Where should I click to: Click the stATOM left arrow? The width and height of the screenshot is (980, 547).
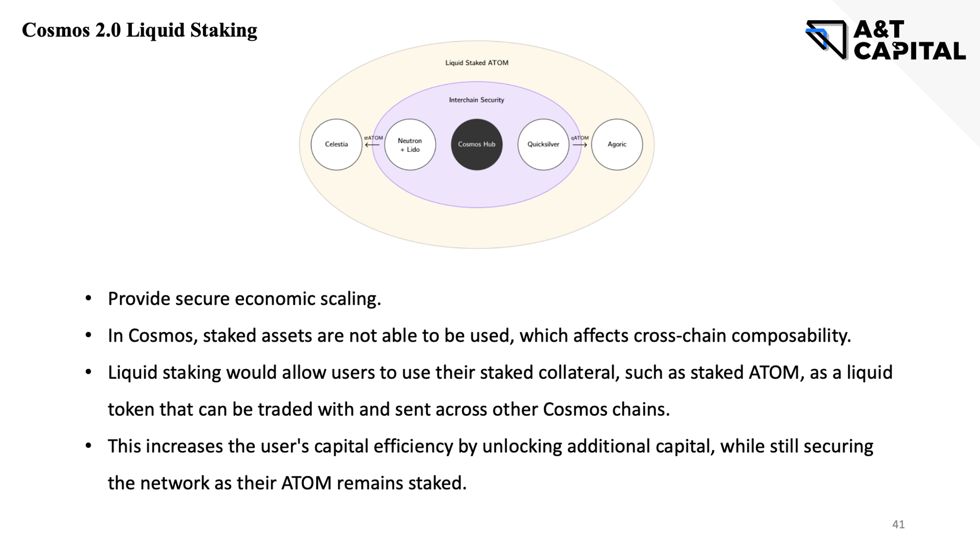point(372,145)
